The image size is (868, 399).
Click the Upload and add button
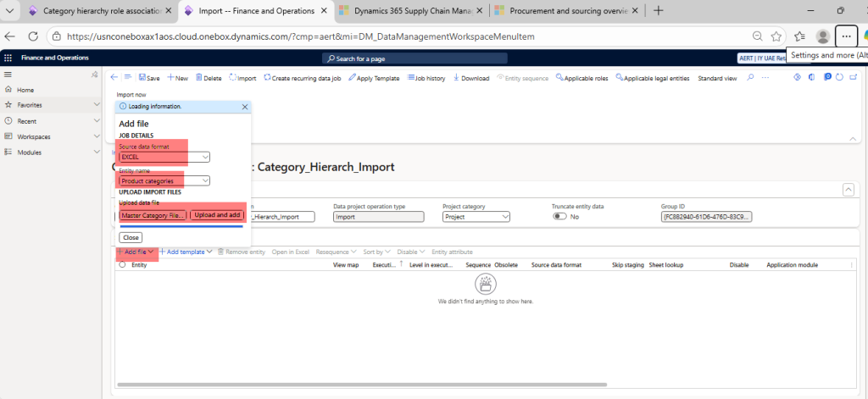217,216
